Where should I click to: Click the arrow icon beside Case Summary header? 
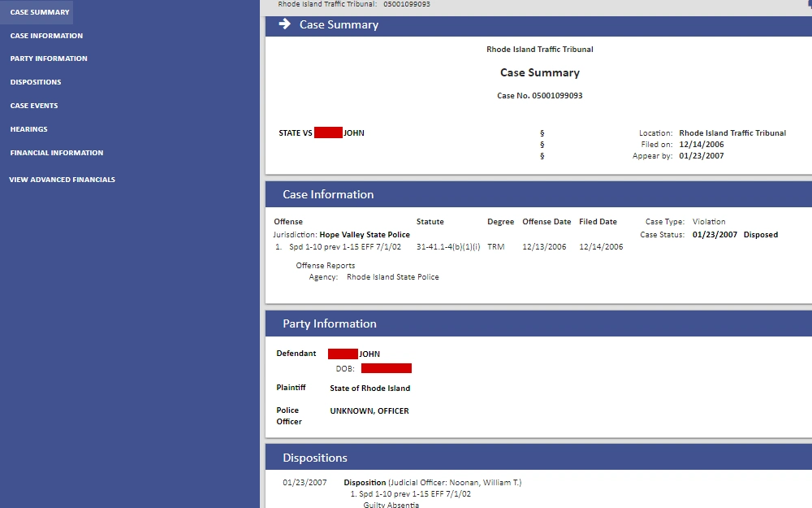coord(284,24)
